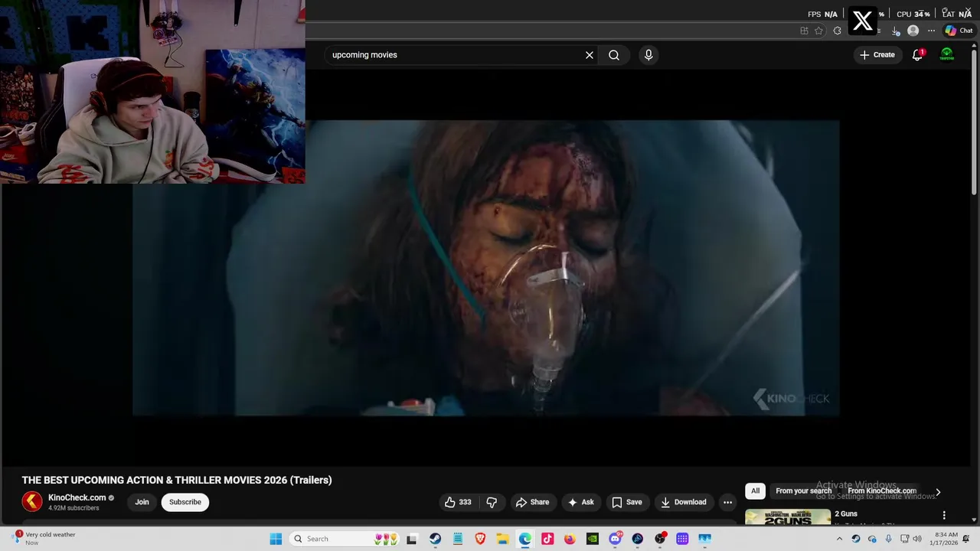
Task: Open KinoCheck.com channel avatar
Action: [x=32, y=502]
